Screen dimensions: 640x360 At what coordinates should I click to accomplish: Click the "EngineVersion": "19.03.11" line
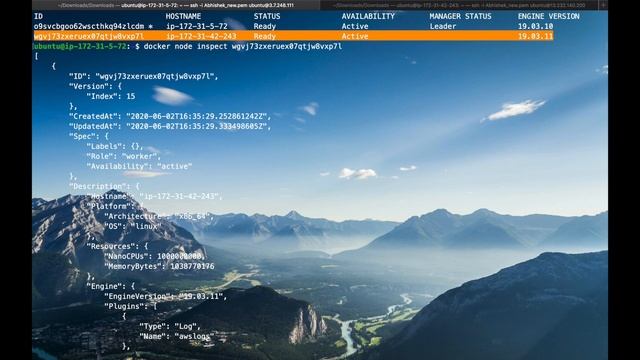tap(165, 296)
